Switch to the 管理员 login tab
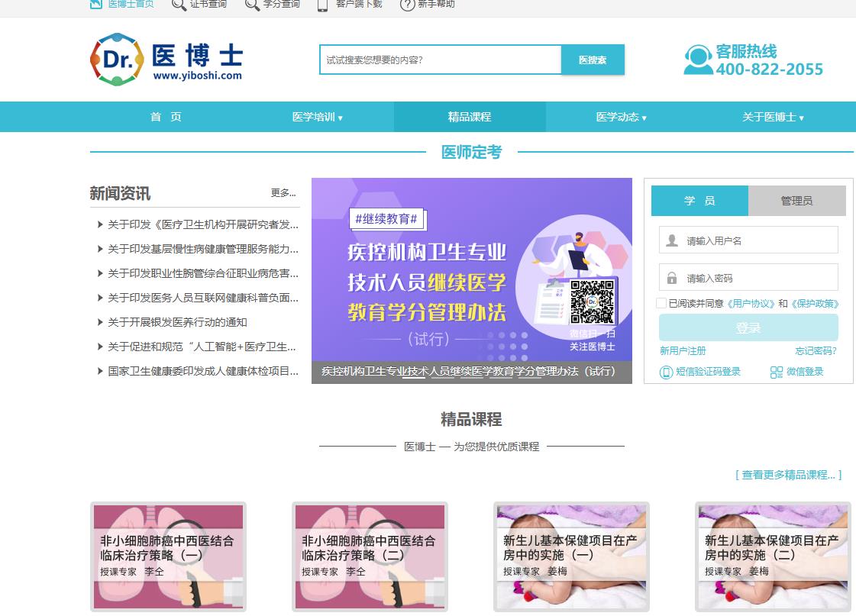This screenshot has height=616, width=856. coord(796,201)
